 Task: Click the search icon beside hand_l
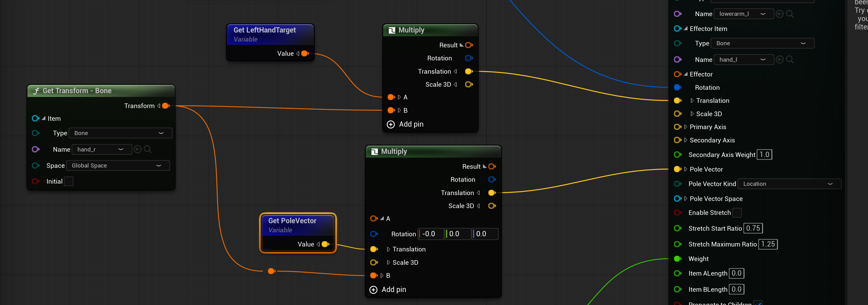click(x=790, y=59)
